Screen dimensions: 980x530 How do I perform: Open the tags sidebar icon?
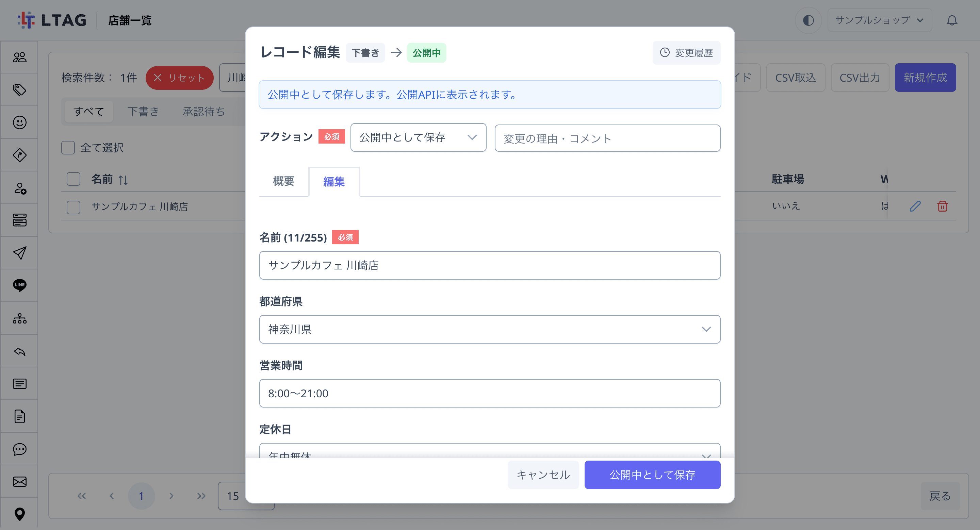tap(19, 90)
